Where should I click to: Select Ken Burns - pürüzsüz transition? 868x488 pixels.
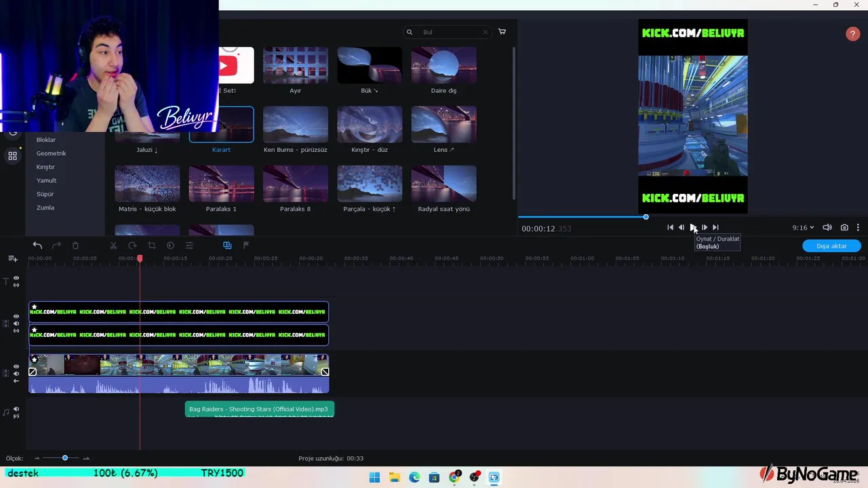295,125
